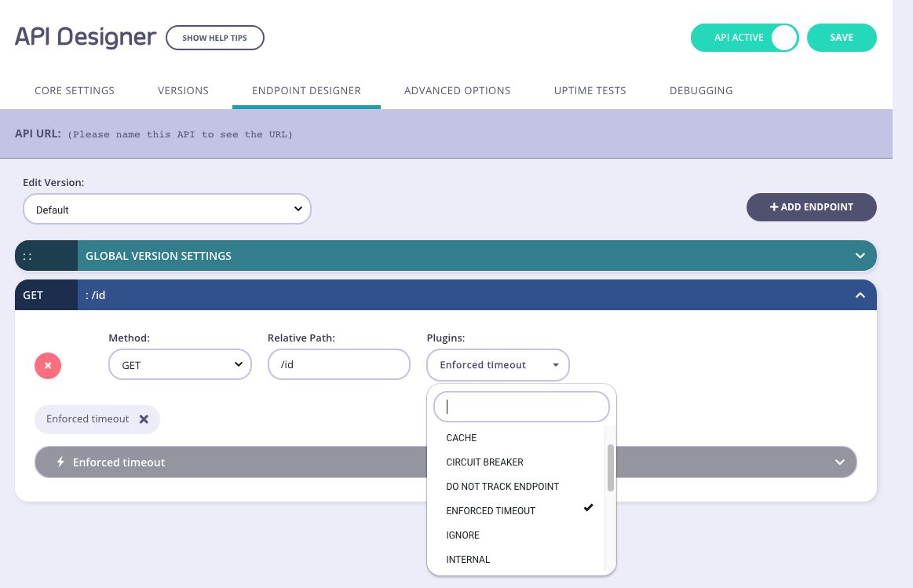This screenshot has height=588, width=913.
Task: Toggle the API Active switch off
Action: coord(782,37)
